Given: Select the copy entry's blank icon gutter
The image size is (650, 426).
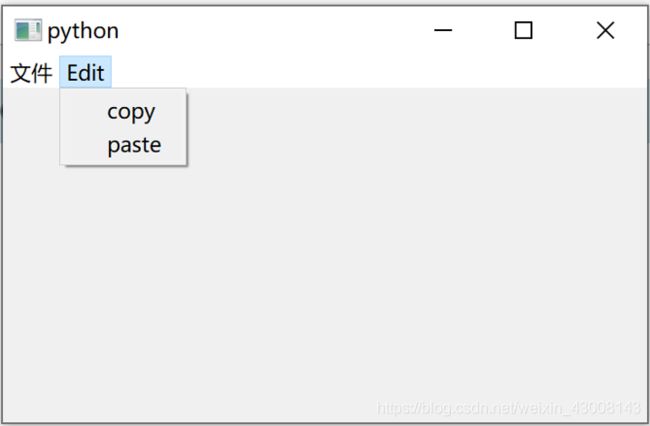Looking at the screenshot, I should (x=82, y=112).
